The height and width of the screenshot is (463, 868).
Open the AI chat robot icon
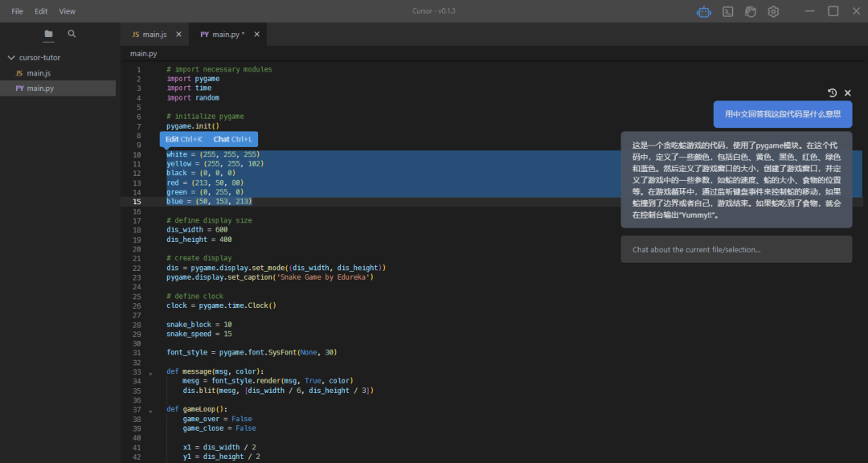click(x=703, y=11)
